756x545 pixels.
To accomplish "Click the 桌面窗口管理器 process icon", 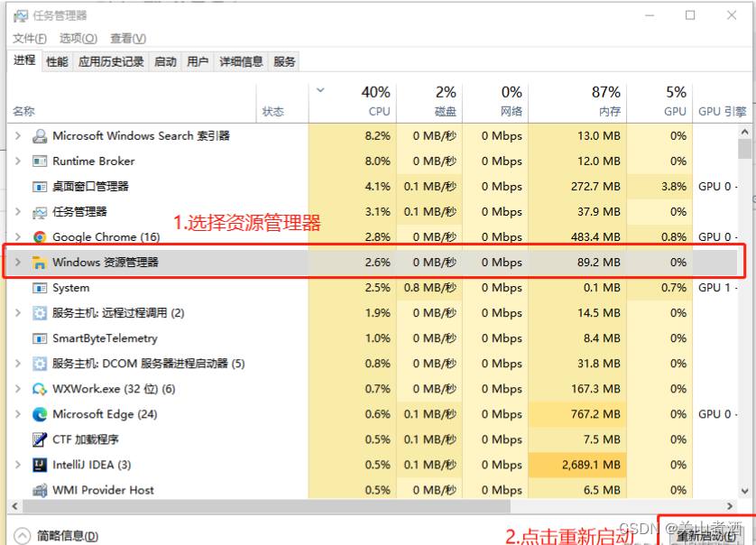I will (40, 187).
